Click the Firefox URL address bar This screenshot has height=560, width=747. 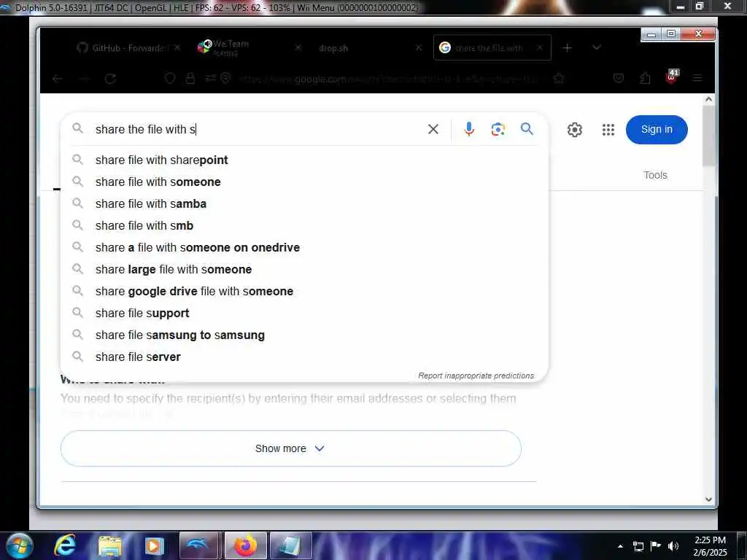coord(388,79)
